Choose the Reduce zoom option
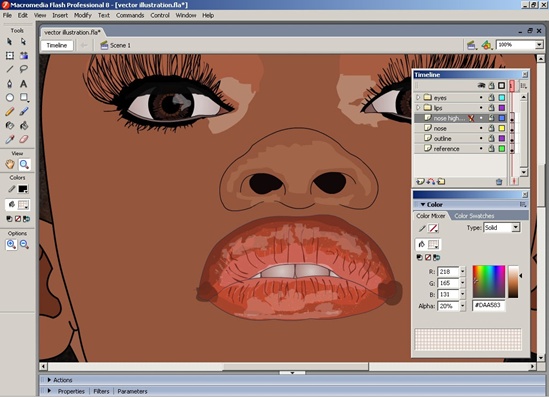 point(24,244)
